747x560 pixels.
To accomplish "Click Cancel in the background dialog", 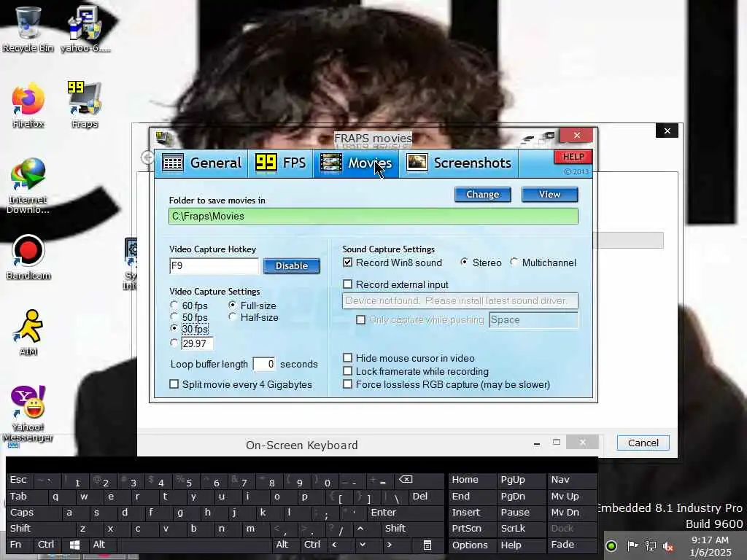I will pos(643,443).
